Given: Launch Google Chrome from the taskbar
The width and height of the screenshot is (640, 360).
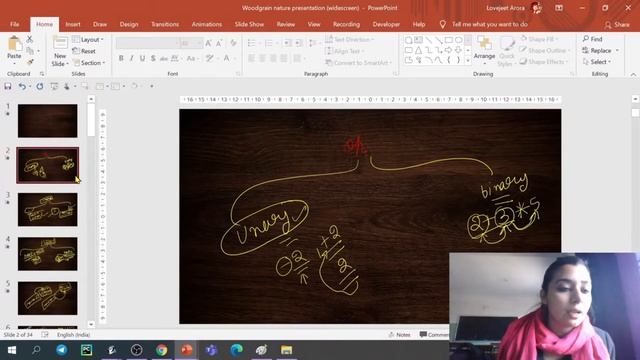Looking at the screenshot, I should coord(162,350).
